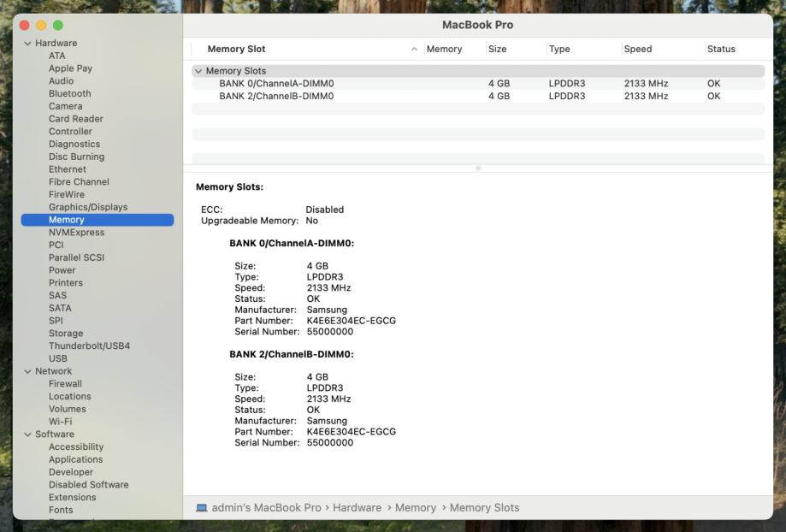This screenshot has width=786, height=532.
Task: Show Applications under Software
Action: click(x=75, y=459)
